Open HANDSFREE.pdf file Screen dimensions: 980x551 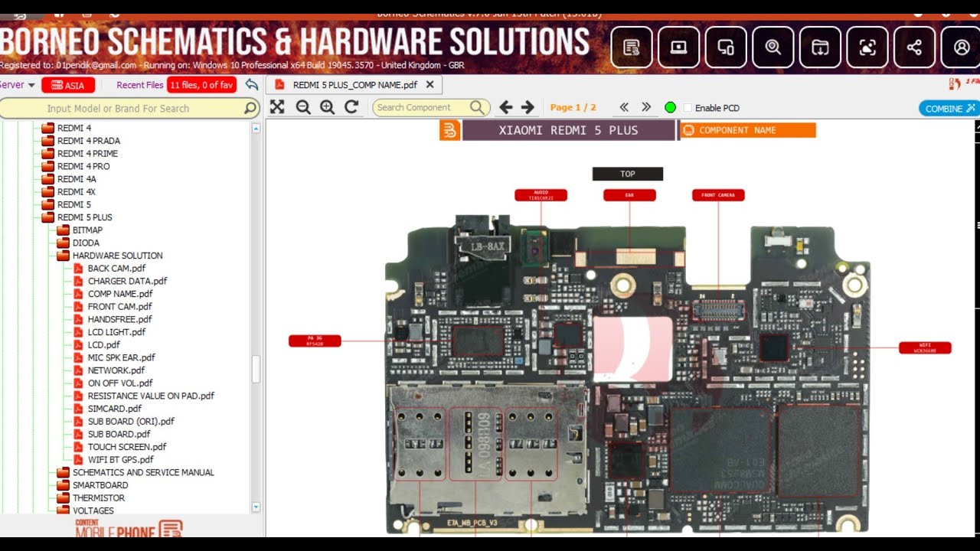coord(119,319)
